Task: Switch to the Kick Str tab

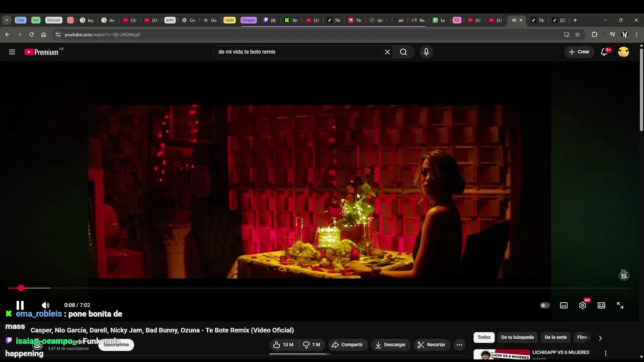Action: 291,20
